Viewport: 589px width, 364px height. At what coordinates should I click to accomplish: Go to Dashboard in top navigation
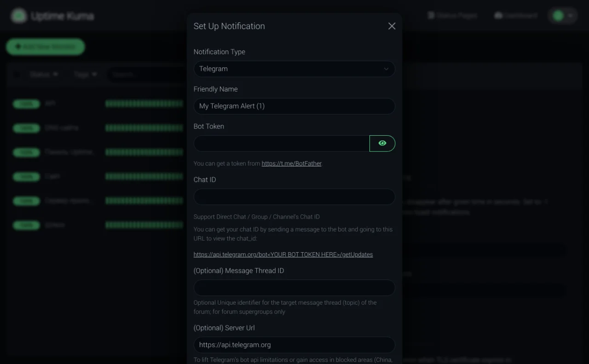point(516,16)
